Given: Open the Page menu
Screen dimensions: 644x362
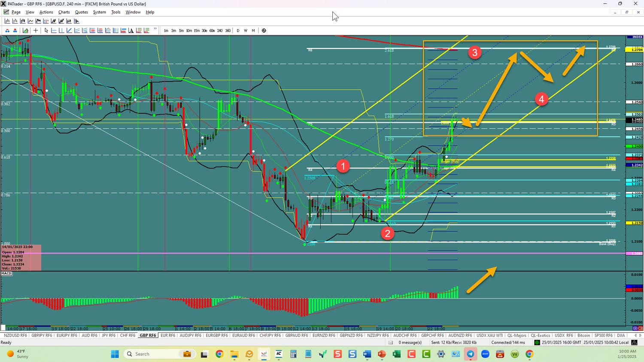Looking at the screenshot, I should point(16,12).
